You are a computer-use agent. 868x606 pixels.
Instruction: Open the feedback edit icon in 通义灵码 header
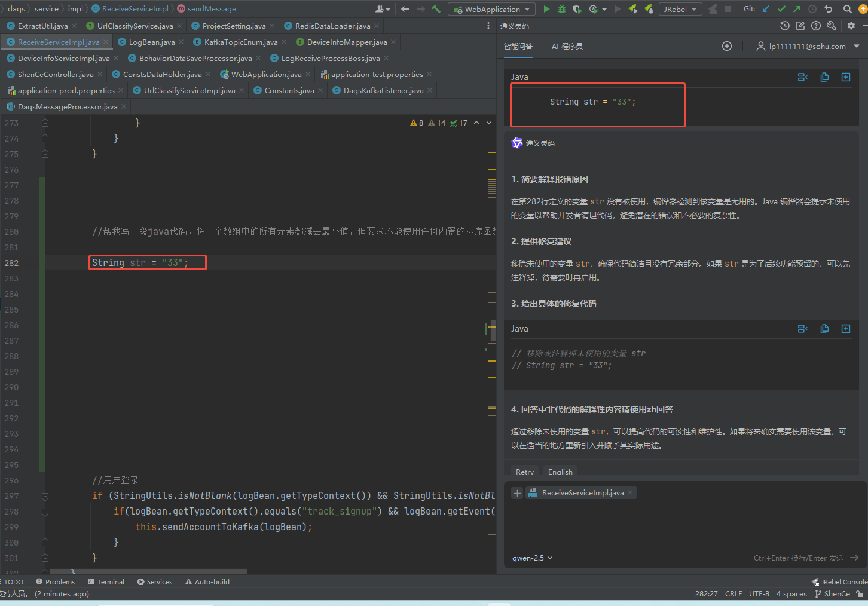click(x=800, y=26)
